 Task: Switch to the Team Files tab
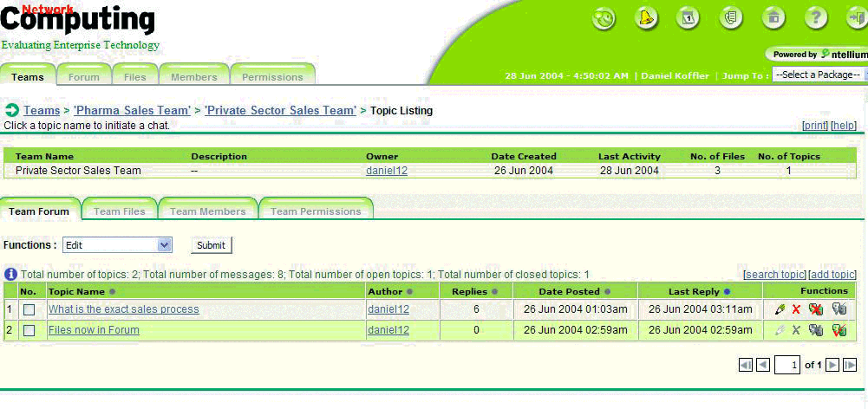pyautogui.click(x=119, y=211)
